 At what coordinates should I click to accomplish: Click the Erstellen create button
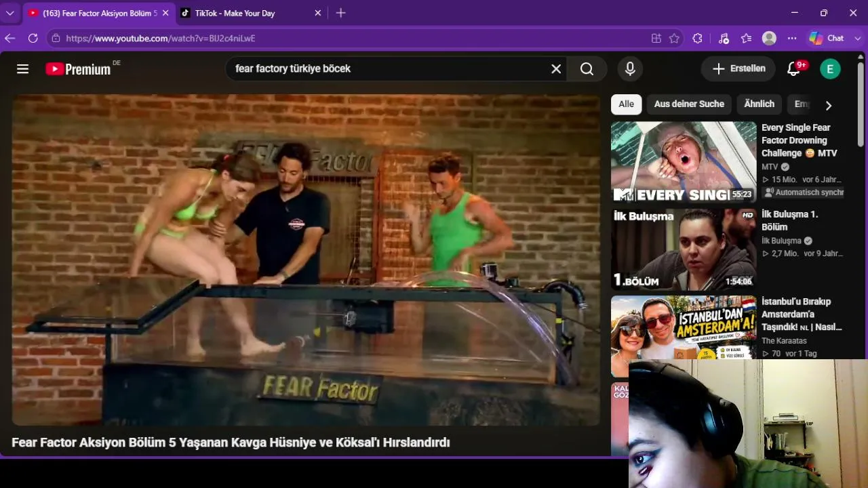738,68
